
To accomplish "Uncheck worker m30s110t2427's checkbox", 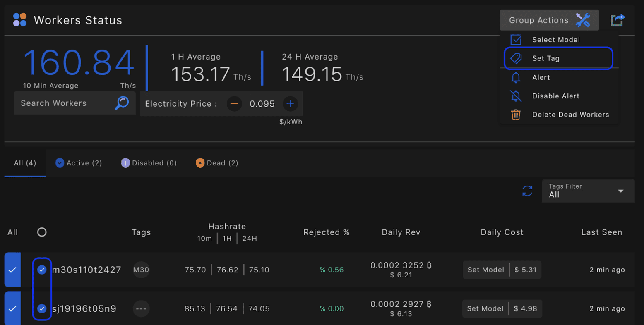I will [x=41, y=270].
